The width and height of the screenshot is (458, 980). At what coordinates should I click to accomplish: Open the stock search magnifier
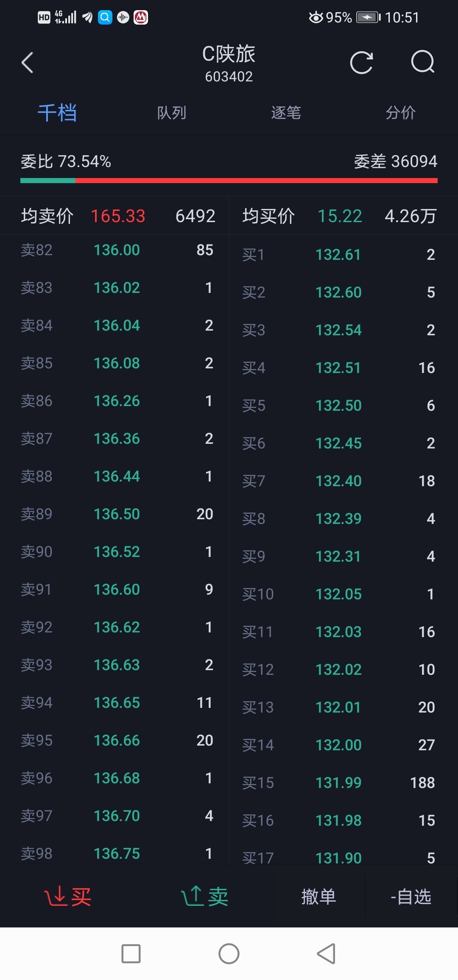coord(423,63)
